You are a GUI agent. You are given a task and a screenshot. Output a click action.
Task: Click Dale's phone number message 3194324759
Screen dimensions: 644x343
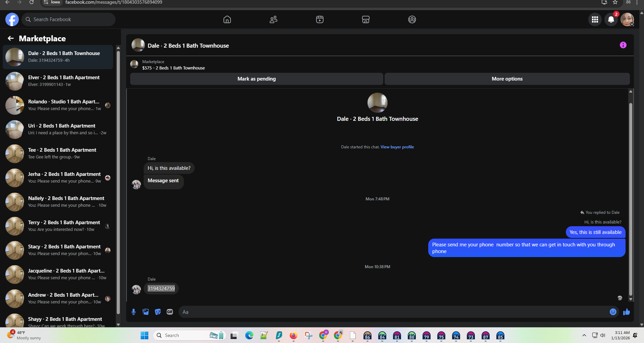tap(161, 289)
